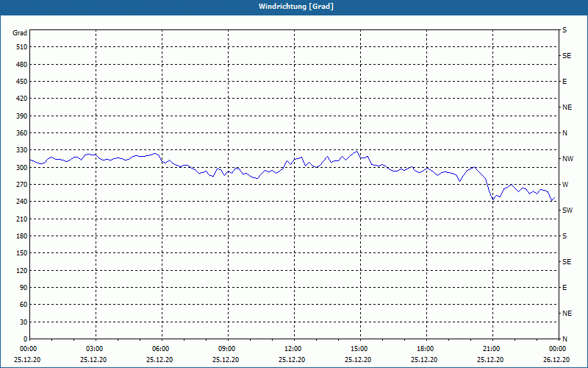Click the 240 degree axis value

[x=22, y=202]
